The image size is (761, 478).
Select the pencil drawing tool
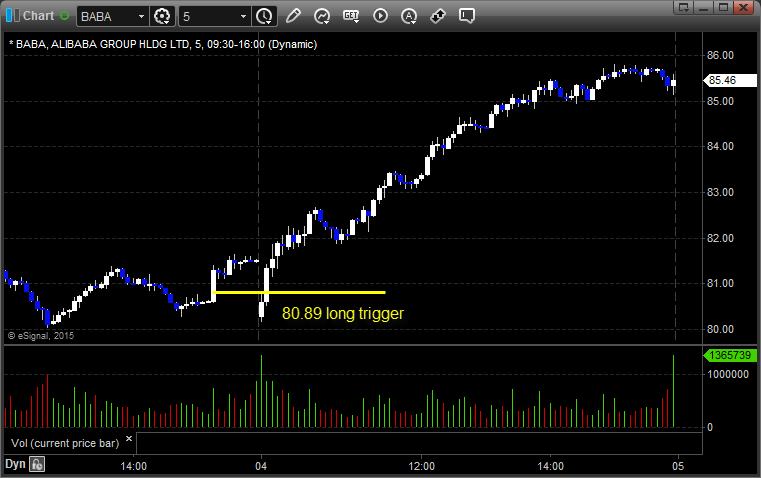(293, 16)
